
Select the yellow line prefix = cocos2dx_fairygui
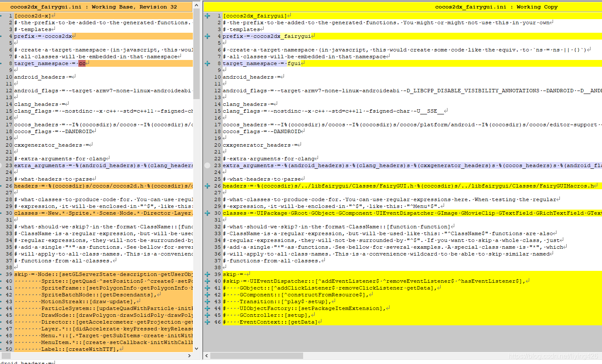coord(264,36)
